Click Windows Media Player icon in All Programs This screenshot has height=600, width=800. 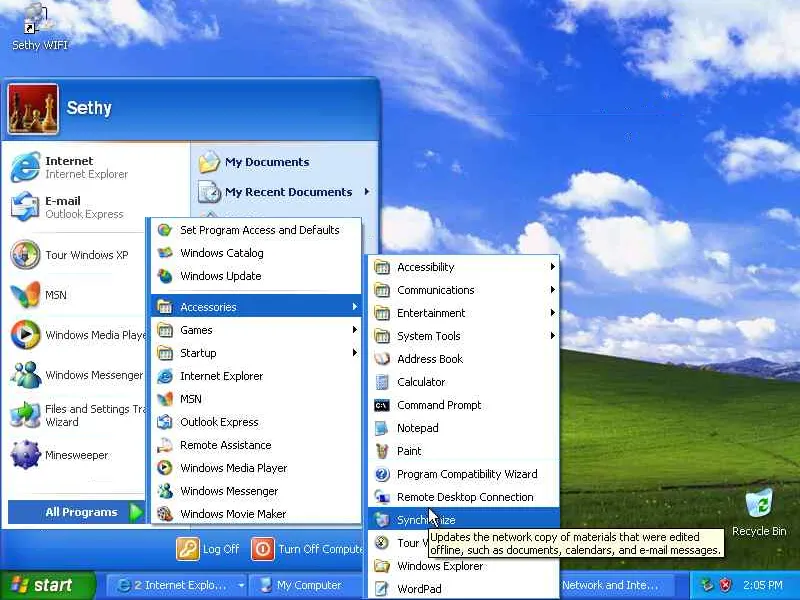(165, 468)
